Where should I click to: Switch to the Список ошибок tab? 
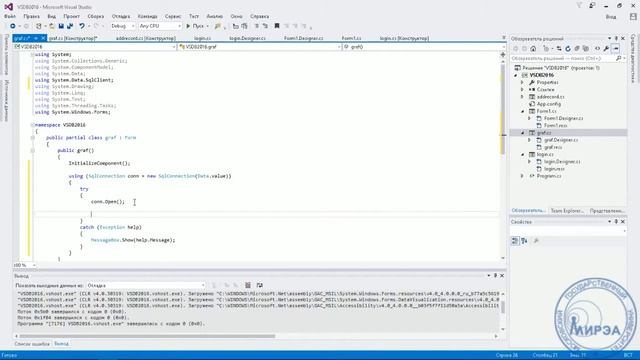click(x=32, y=344)
